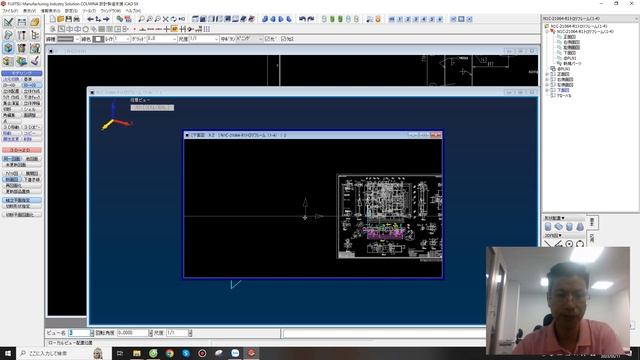640x360 pixels.
Task: Click the blue cube modeling icon
Action: coord(8,48)
